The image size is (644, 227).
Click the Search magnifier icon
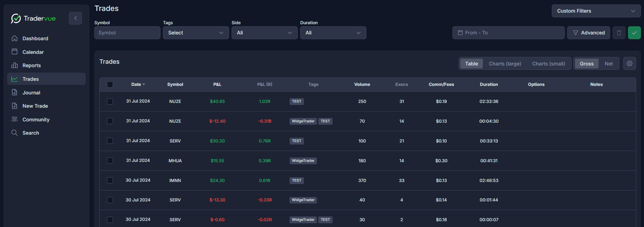click(14, 133)
